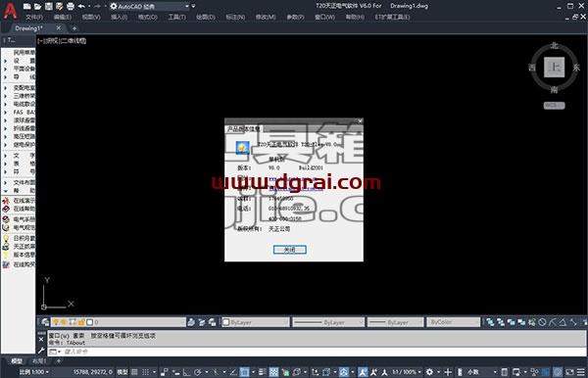Image resolution: width=588 pixels, height=378 pixels.
Task: Open the 工具(T) menu
Action: pyautogui.click(x=176, y=18)
